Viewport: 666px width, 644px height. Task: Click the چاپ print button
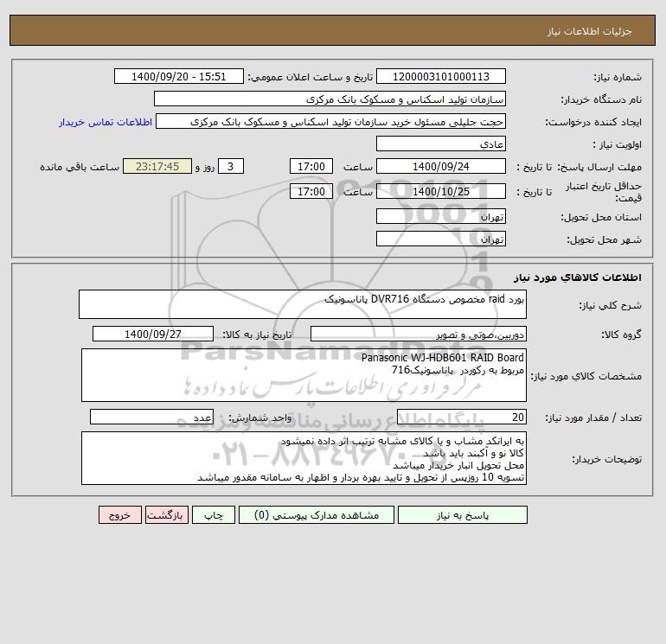(214, 515)
